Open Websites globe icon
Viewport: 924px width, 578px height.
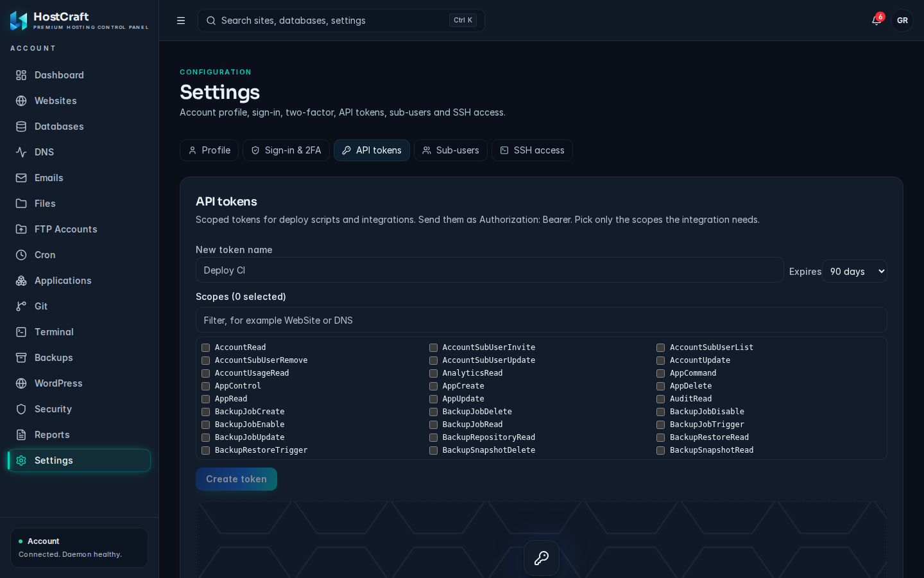(x=21, y=101)
